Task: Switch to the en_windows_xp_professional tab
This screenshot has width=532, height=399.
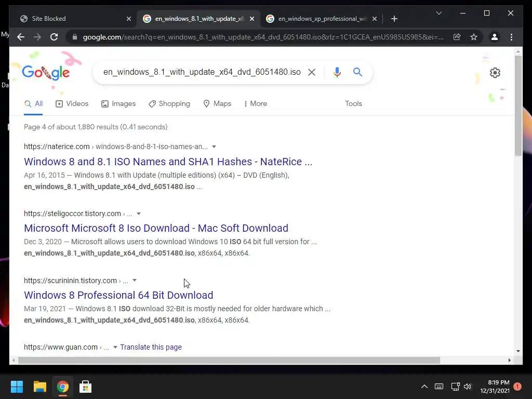Action: pyautogui.click(x=321, y=19)
